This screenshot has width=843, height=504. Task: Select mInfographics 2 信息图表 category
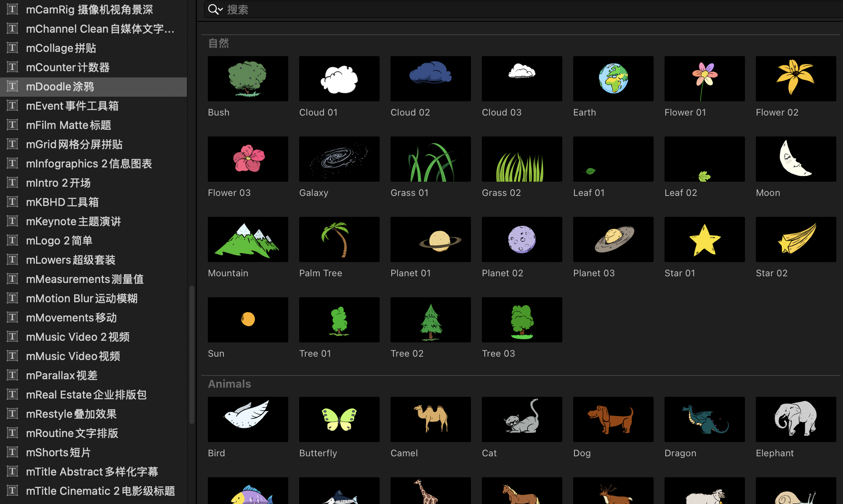pyautogui.click(x=93, y=163)
